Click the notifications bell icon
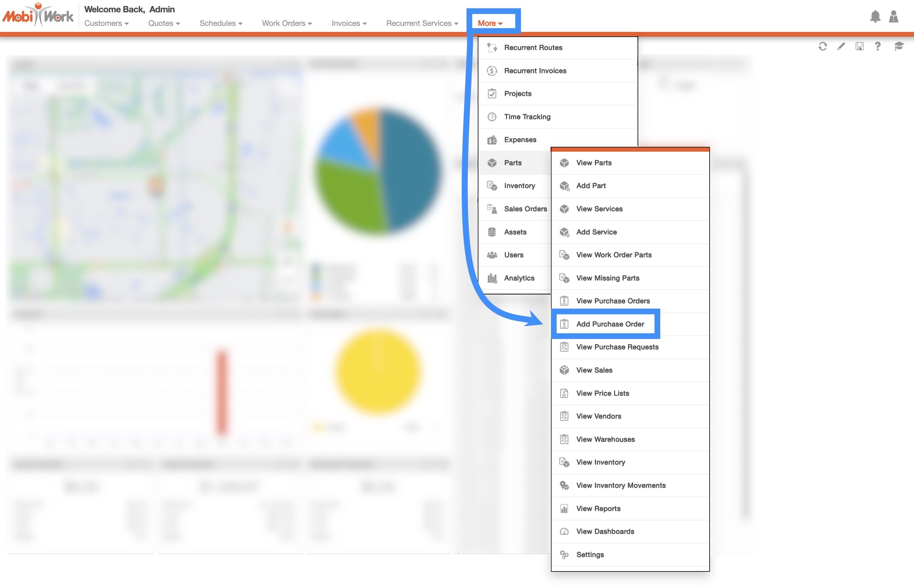 (x=875, y=17)
